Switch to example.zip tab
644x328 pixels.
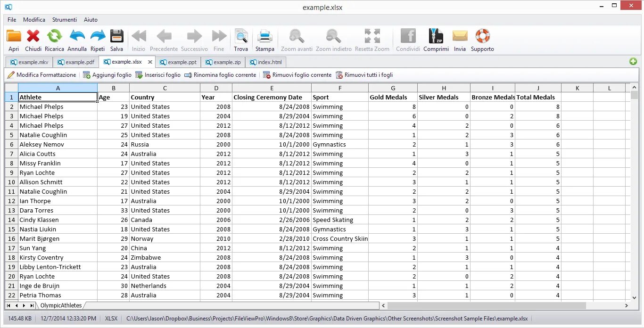coord(223,62)
